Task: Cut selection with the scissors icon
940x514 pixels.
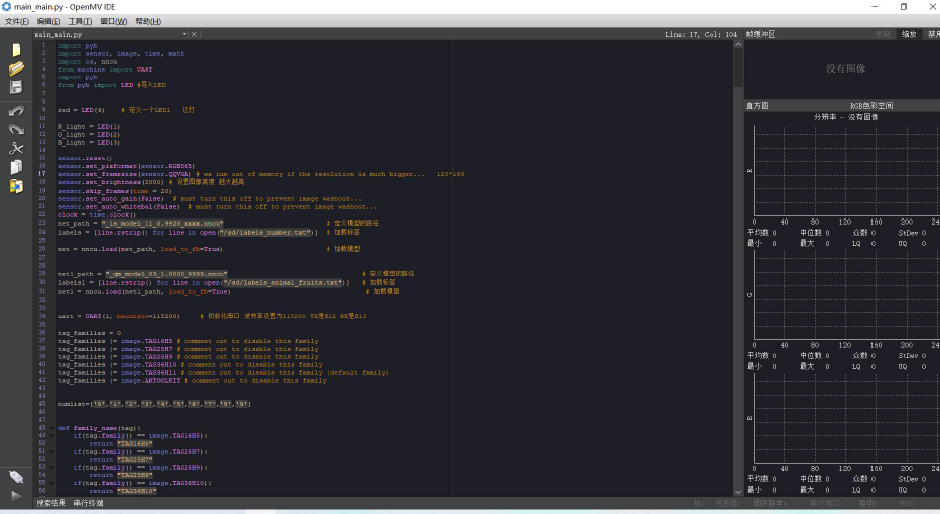Action: coord(16,148)
